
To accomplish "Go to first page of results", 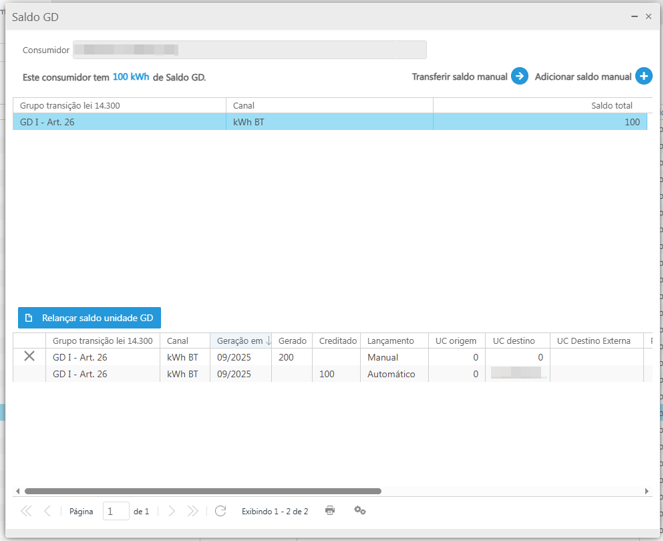I will [26, 511].
